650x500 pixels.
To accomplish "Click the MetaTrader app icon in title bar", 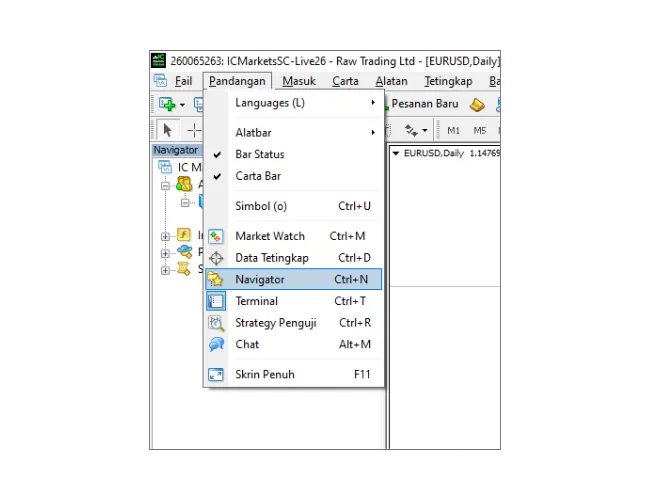I will click(x=158, y=60).
